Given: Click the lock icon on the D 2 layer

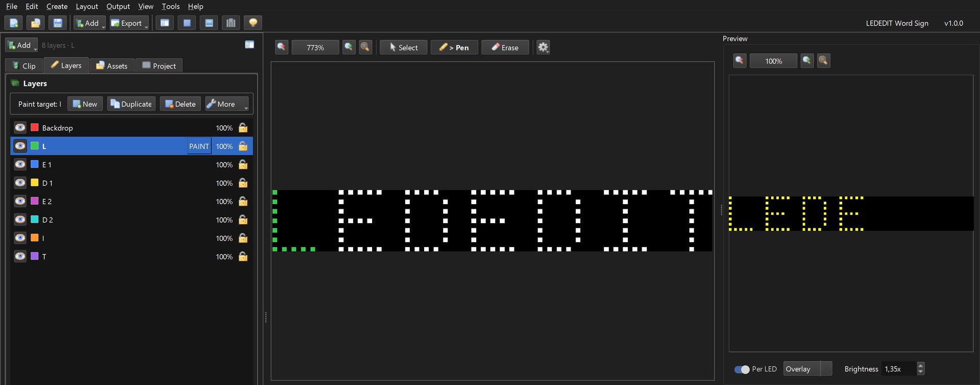Looking at the screenshot, I should point(243,220).
